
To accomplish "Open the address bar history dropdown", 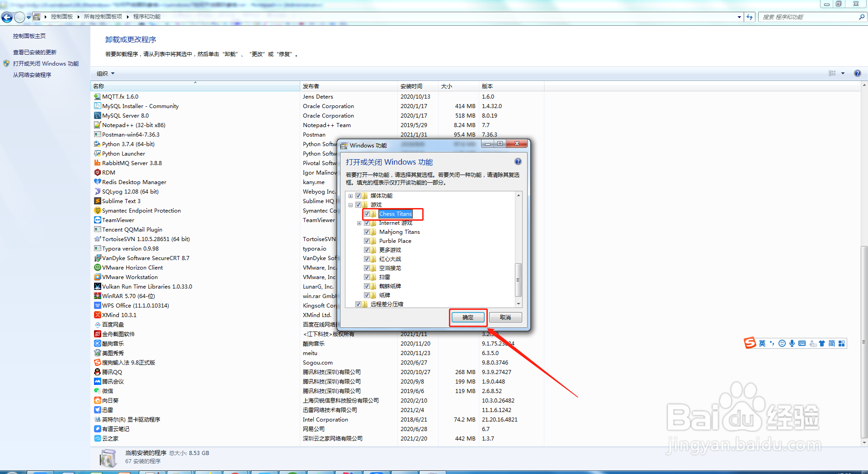I will pyautogui.click(x=739, y=17).
